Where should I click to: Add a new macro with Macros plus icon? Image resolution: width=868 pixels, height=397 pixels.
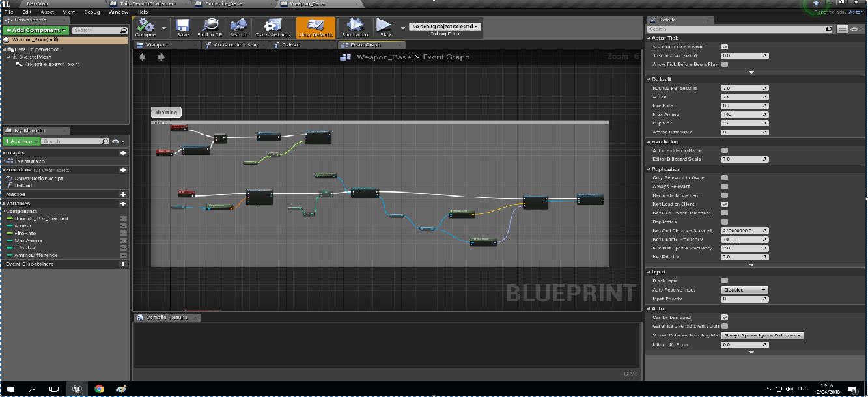[x=123, y=194]
